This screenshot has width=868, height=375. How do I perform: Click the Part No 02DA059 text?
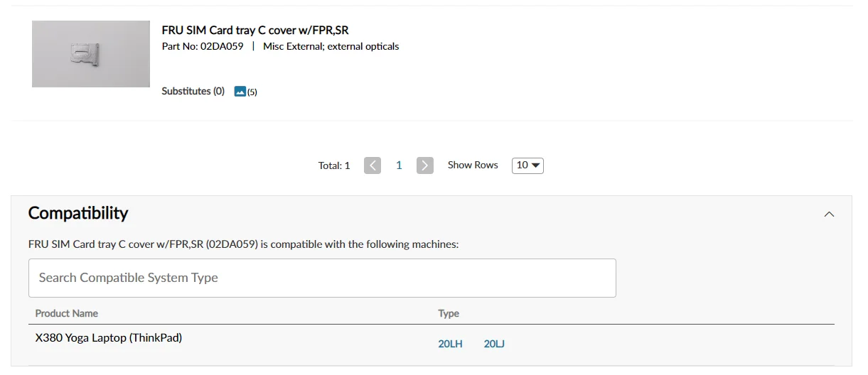[203, 47]
